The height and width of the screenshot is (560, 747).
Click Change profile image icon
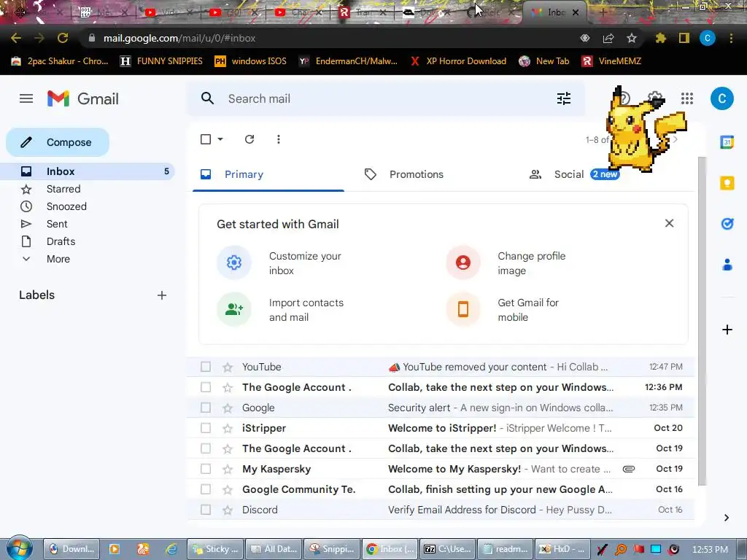463,262
